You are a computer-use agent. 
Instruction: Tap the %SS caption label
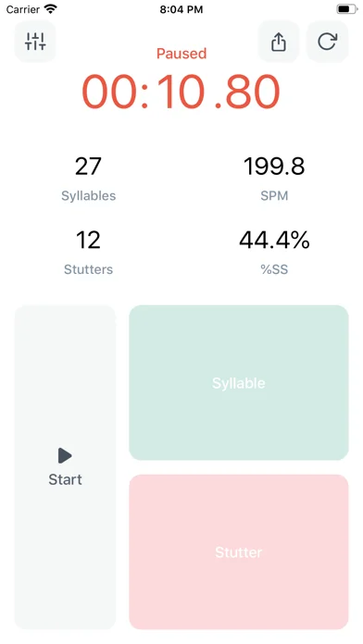[x=274, y=269]
